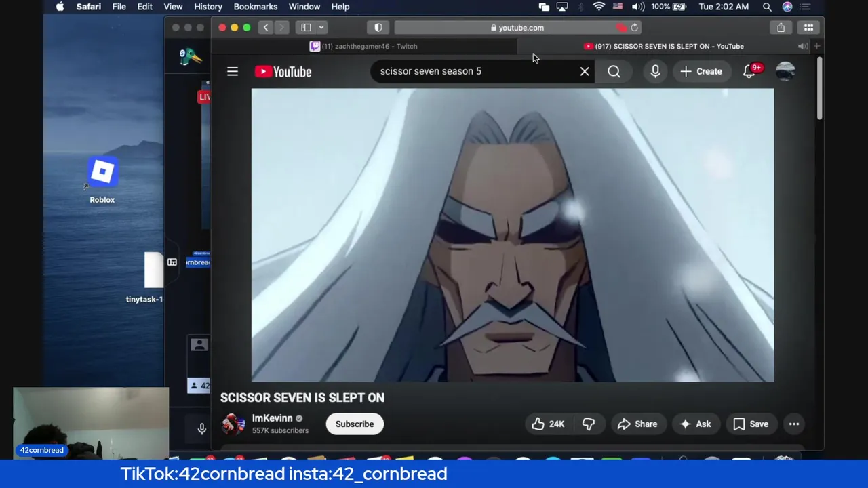868x488 pixels.
Task: Save the video to a playlist
Action: click(x=751, y=424)
